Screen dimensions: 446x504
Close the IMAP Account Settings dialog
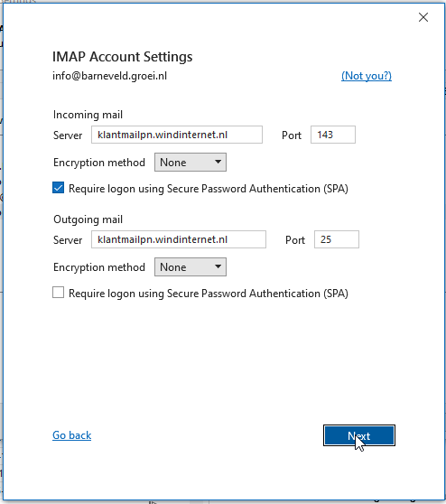coord(423,17)
